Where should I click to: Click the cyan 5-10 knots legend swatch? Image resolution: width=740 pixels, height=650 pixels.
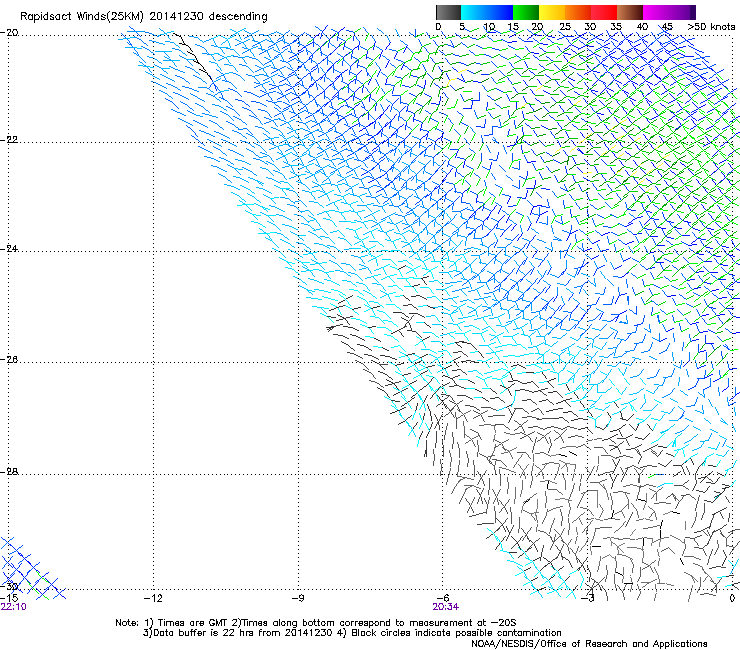pos(474,12)
